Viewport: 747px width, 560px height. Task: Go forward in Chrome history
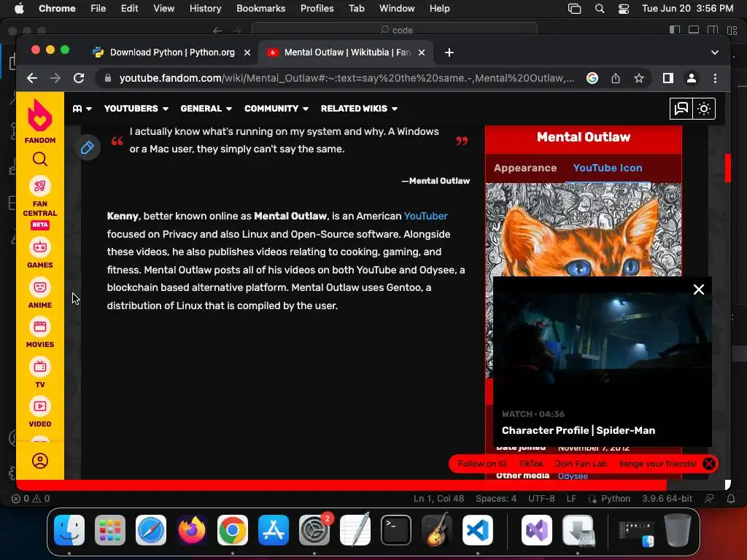pos(55,78)
